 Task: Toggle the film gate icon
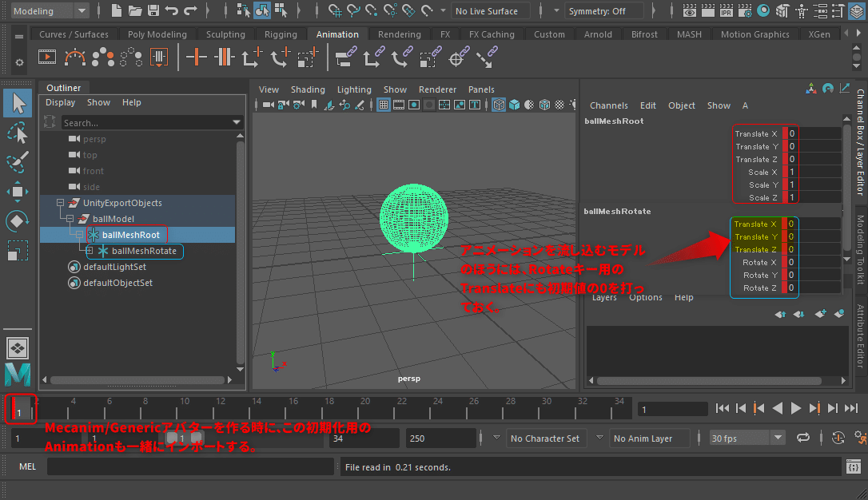(399, 105)
